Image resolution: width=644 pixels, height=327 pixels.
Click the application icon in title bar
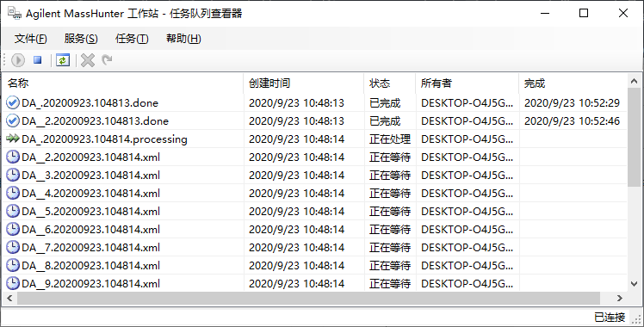(x=15, y=13)
